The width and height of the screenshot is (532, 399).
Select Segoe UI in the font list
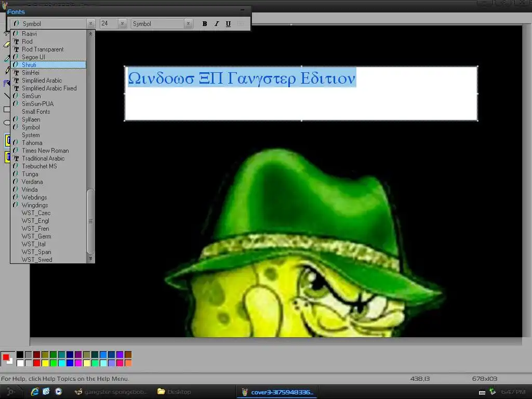[48, 57]
